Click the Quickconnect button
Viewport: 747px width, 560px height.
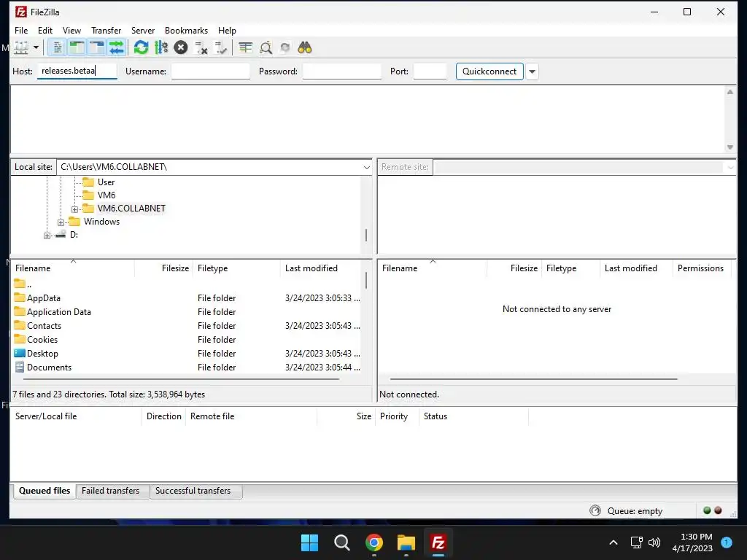click(489, 71)
